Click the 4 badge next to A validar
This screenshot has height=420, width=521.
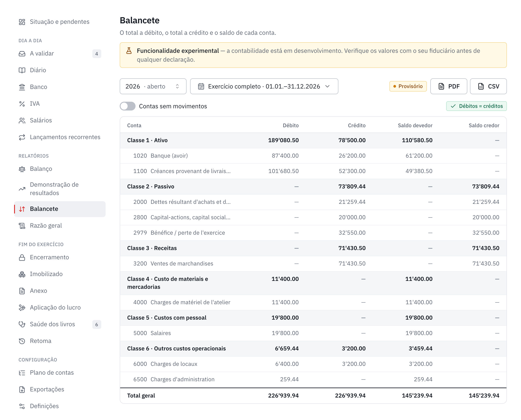pyautogui.click(x=97, y=54)
